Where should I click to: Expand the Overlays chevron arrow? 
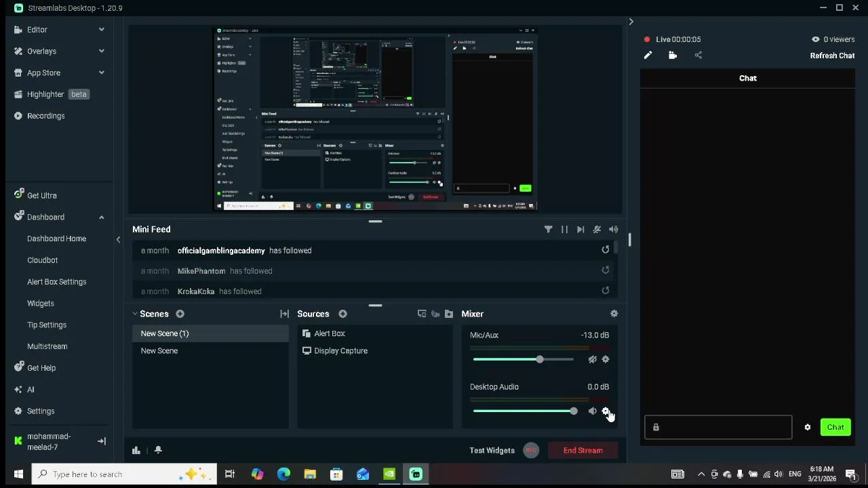pos(101,52)
